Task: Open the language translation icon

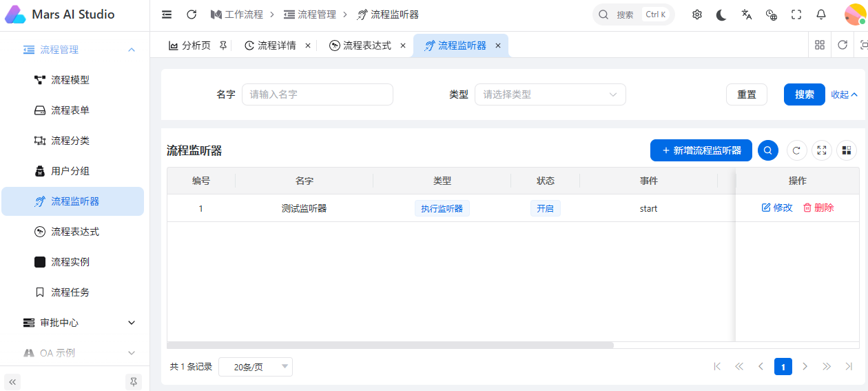Action: (747, 14)
